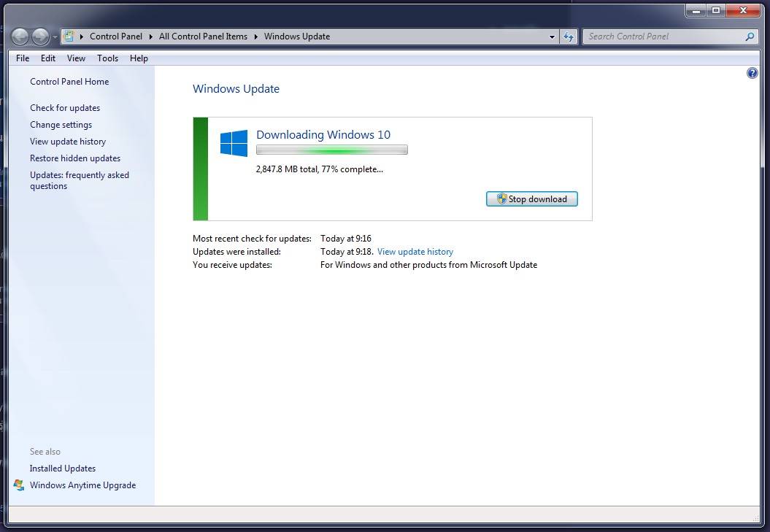Click the Windows Anytime Upgrade flag icon
This screenshot has width=770, height=532.
pos(19,485)
